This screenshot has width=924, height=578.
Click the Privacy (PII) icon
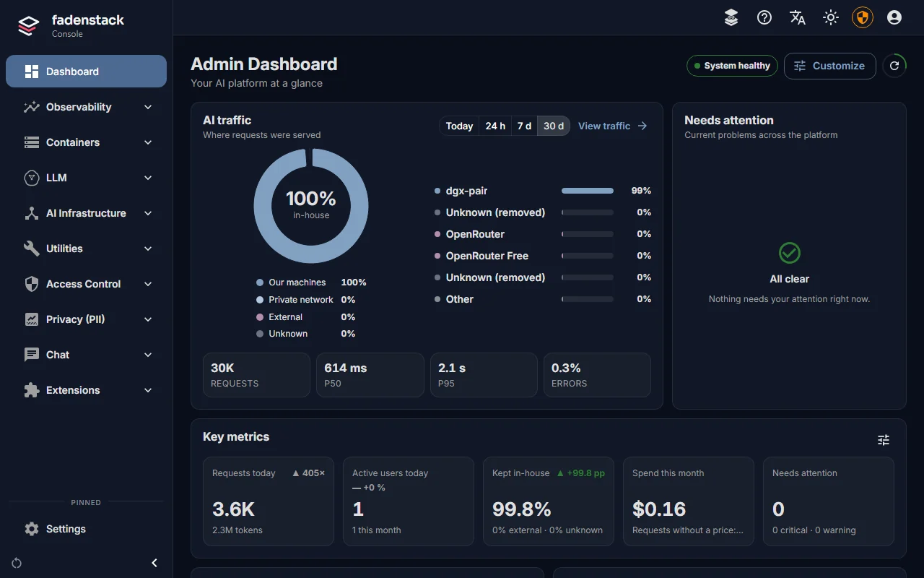[x=31, y=319]
